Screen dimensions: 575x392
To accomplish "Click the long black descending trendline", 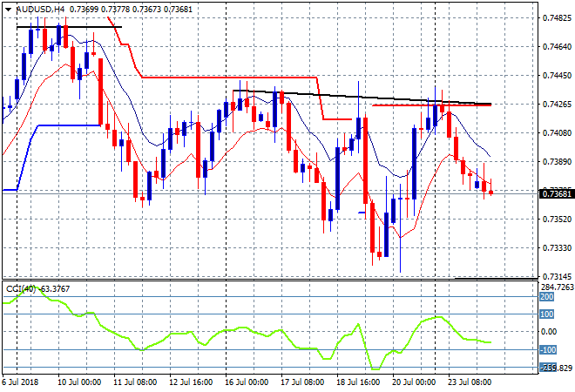I will coord(362,97).
